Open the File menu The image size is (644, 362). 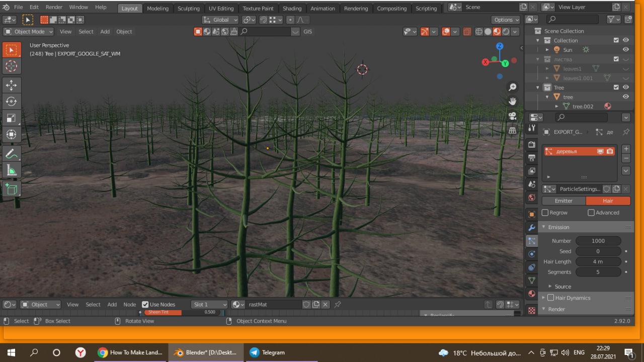click(x=18, y=7)
